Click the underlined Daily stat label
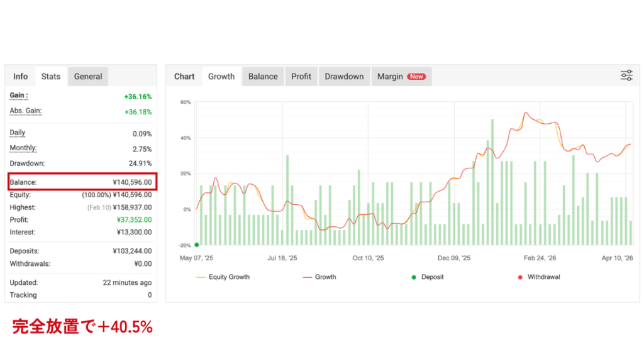The height and width of the screenshot is (362, 644). [18, 133]
